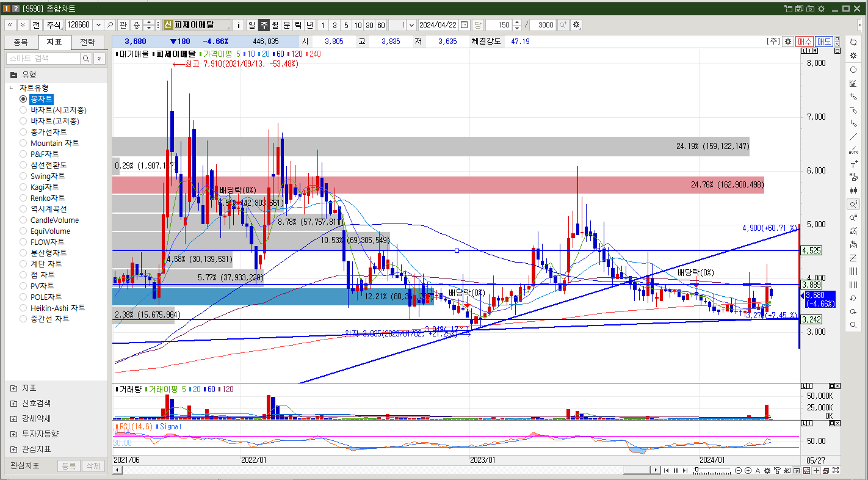
Task: Open the calendar date picker
Action: point(464,25)
